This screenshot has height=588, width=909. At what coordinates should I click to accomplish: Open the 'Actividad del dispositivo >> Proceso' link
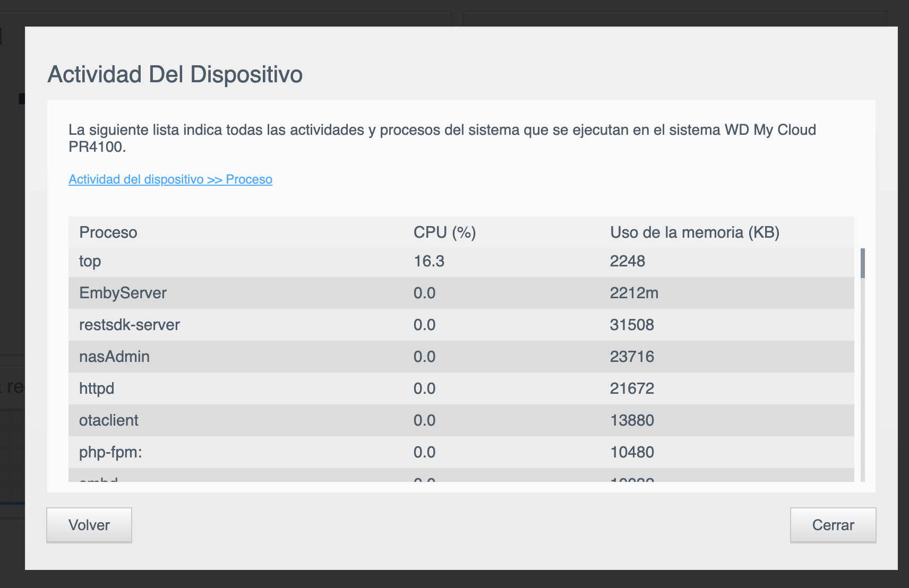[170, 179]
